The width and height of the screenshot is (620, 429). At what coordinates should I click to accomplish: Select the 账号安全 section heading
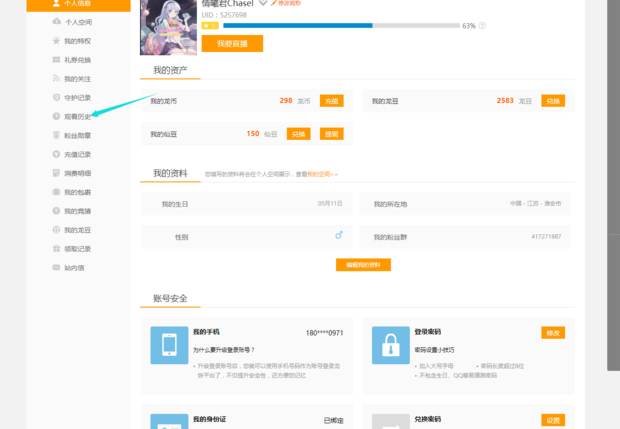pyautogui.click(x=170, y=298)
